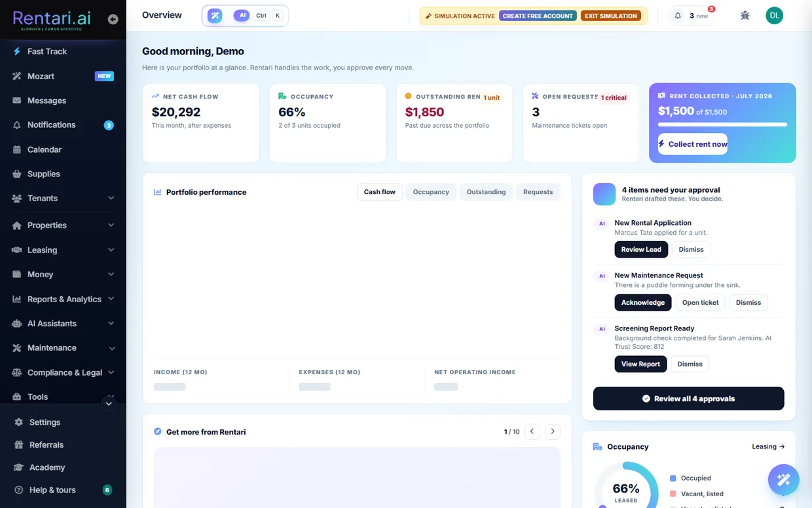Open the Leasing link in Occupancy card
This screenshot has height=508, width=812.
click(x=768, y=446)
